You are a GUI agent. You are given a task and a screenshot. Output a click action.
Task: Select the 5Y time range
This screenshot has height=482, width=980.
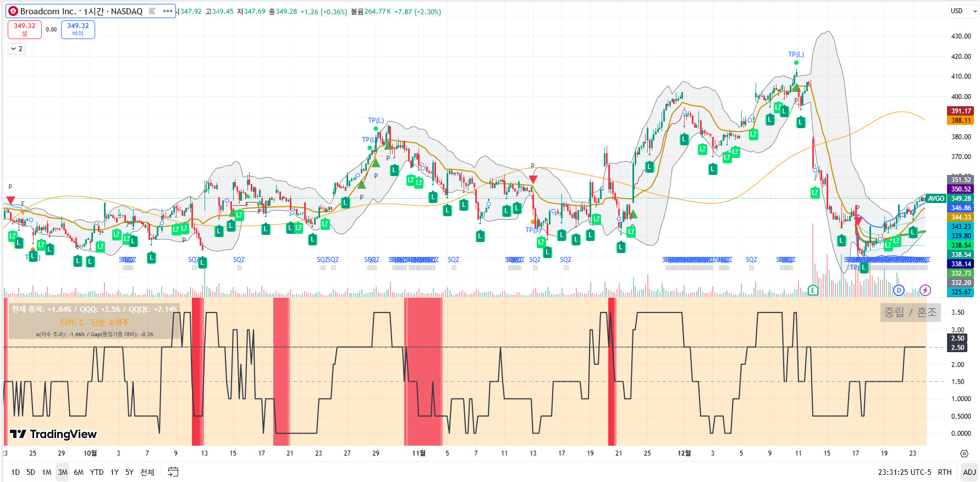[129, 472]
